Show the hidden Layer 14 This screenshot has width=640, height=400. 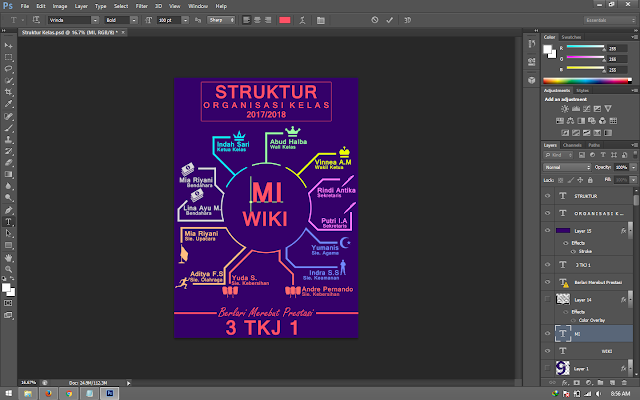(x=546, y=299)
